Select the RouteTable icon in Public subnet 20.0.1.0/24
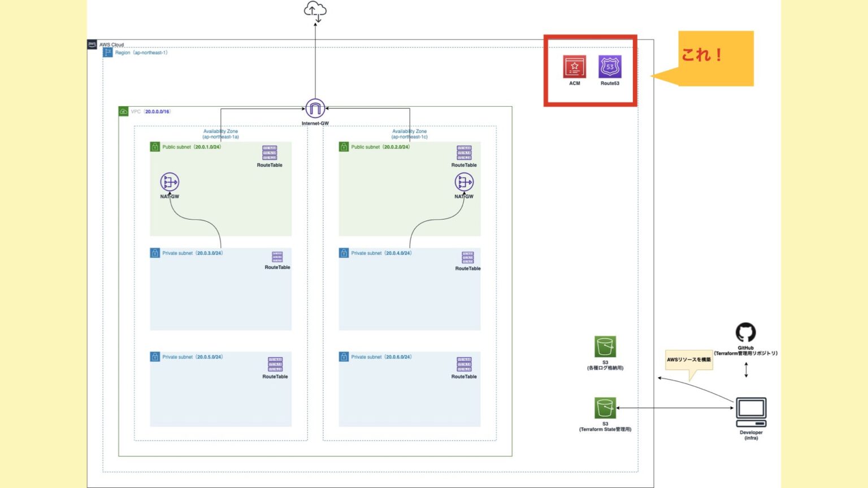Image resolution: width=868 pixels, height=488 pixels. [268, 152]
